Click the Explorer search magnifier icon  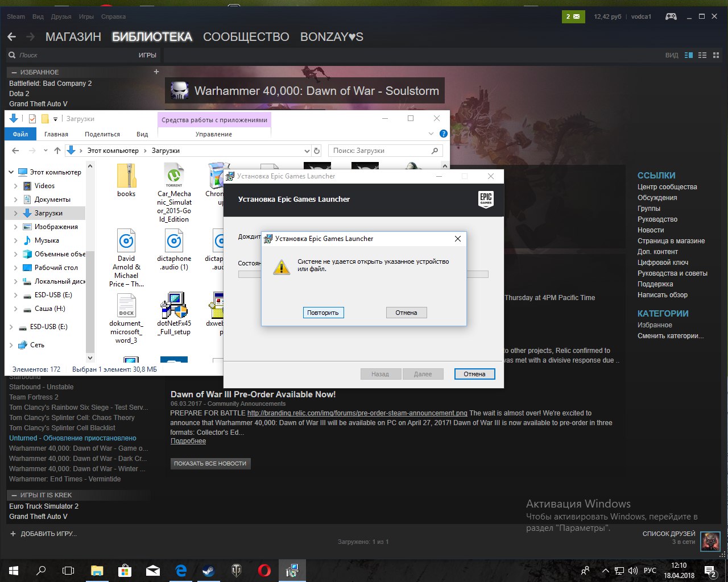[435, 151]
